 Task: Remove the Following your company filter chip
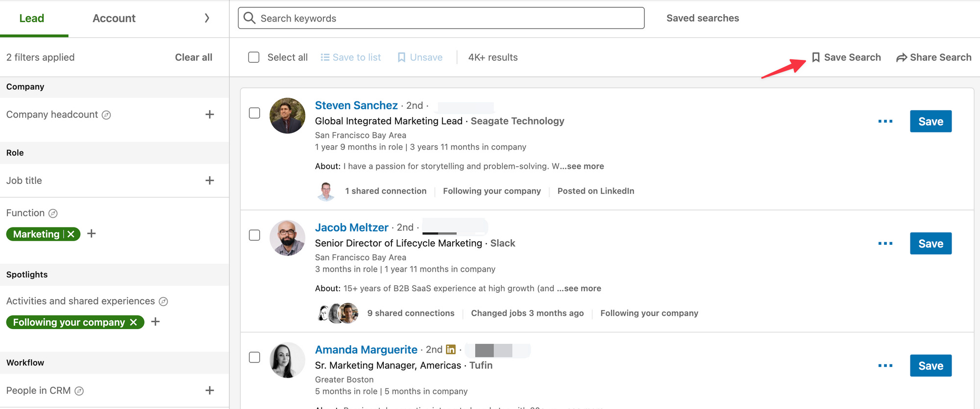(x=133, y=322)
